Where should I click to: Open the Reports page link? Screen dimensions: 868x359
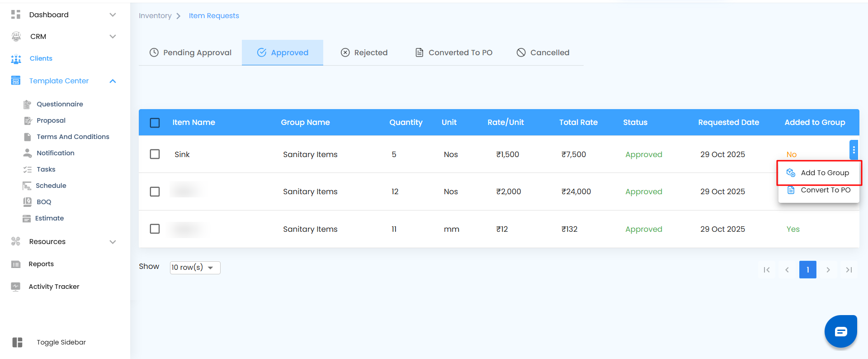point(41,264)
